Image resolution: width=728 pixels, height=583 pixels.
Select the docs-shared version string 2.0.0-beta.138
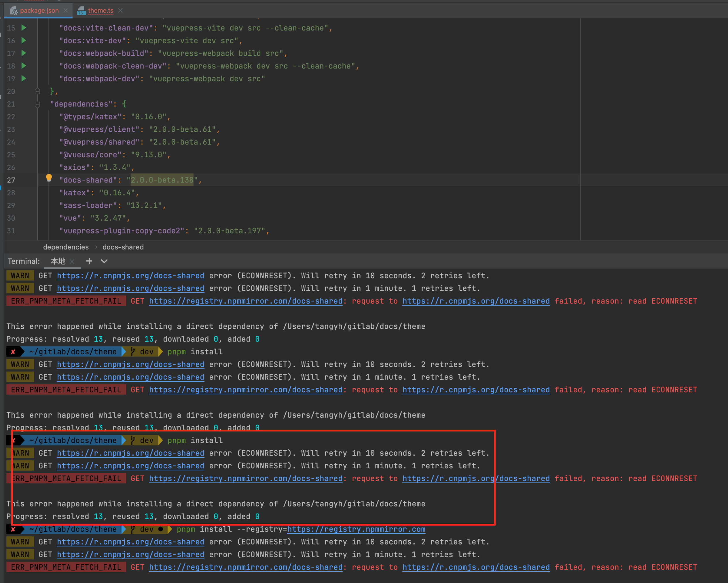[x=162, y=180]
